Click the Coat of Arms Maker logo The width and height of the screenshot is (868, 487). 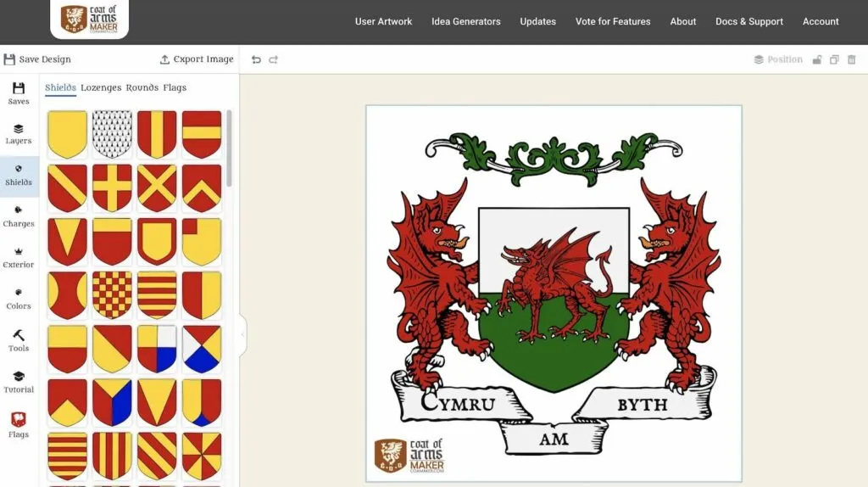pos(89,20)
